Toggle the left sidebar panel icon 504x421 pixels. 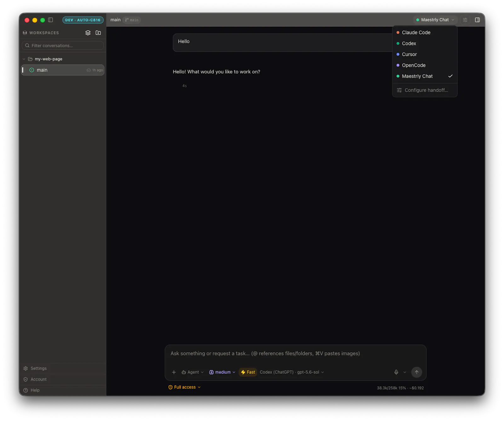click(50, 20)
